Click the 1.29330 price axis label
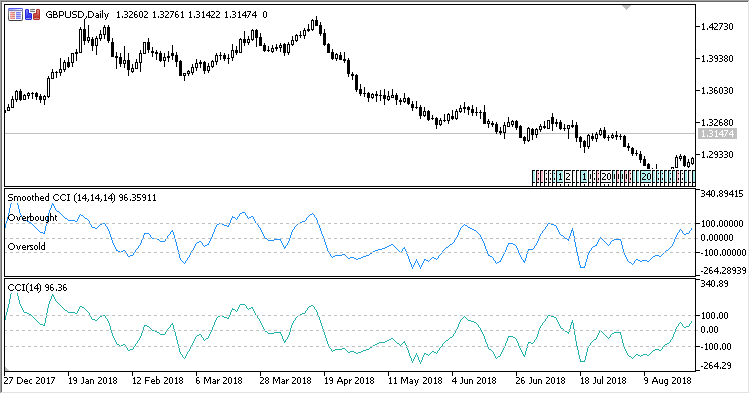 coord(717,155)
